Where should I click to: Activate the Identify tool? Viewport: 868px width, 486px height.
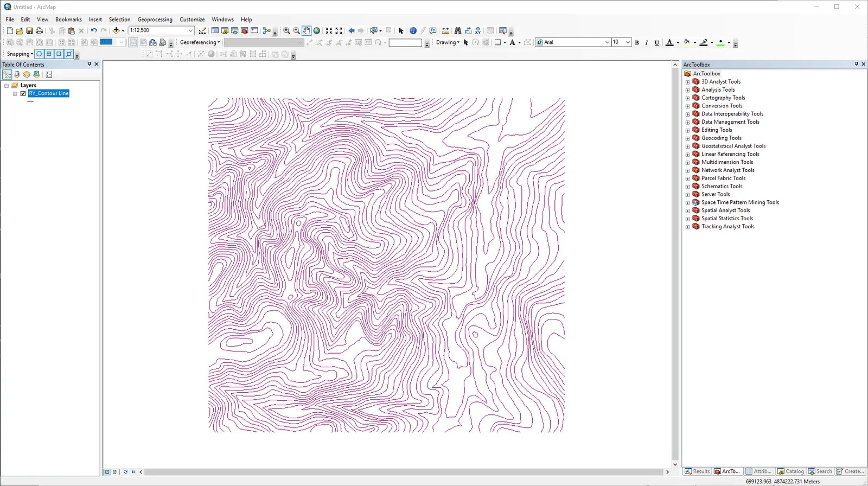[x=413, y=31]
